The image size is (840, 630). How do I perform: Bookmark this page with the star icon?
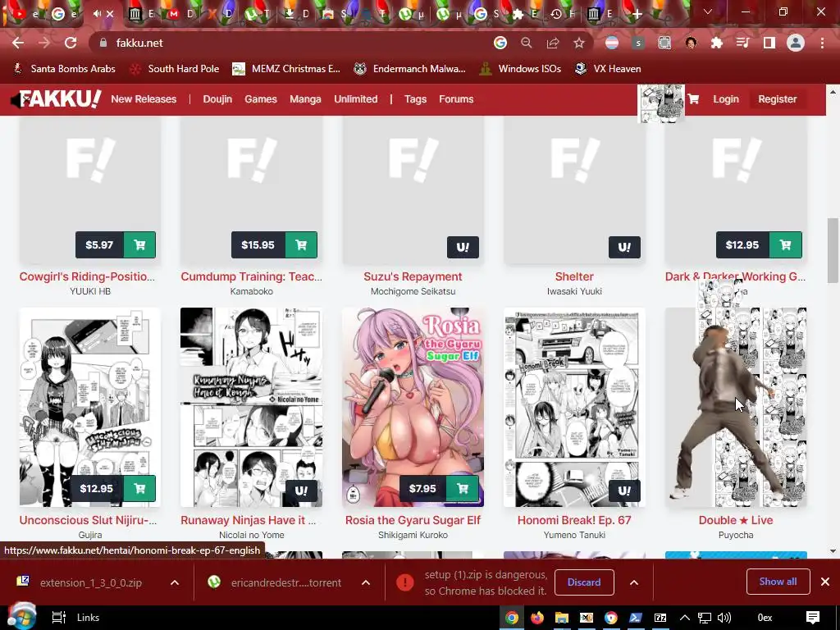579,43
